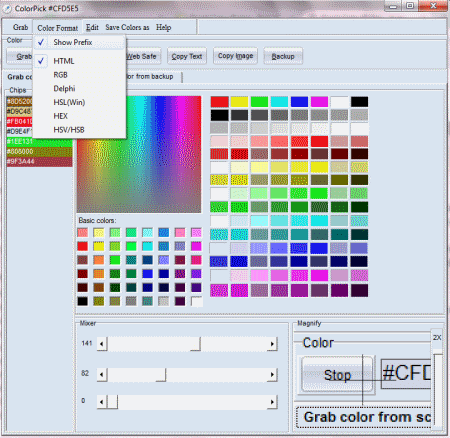This screenshot has width=450, height=438.
Task: Pick the white swatch in the large palette's first row
Action: [339, 102]
